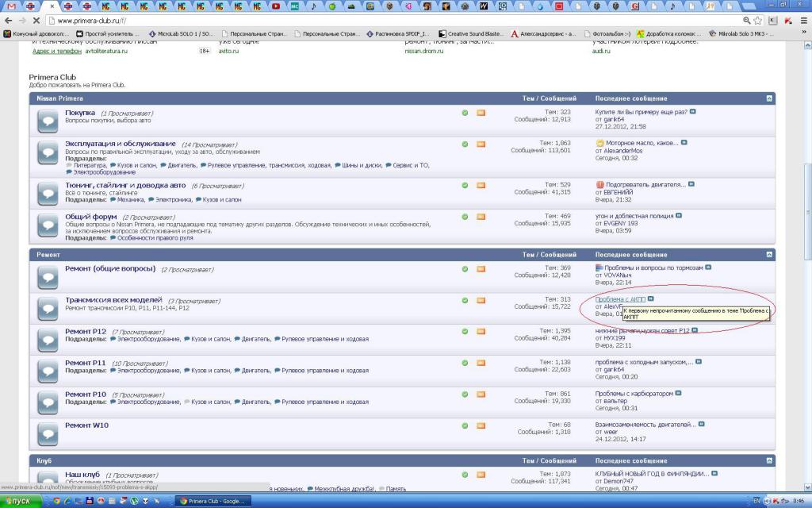Open the Demon747 user profile
This screenshot has height=508, width=812.
[x=619, y=481]
